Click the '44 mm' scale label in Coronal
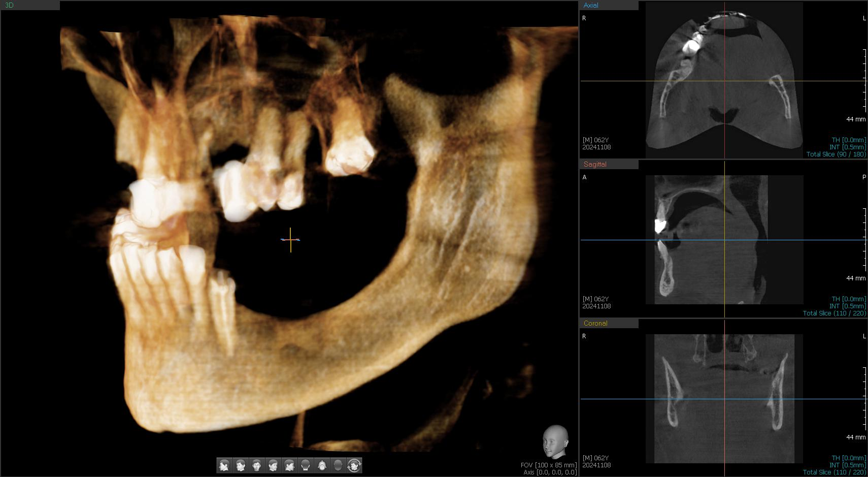The image size is (868, 477). 856,437
